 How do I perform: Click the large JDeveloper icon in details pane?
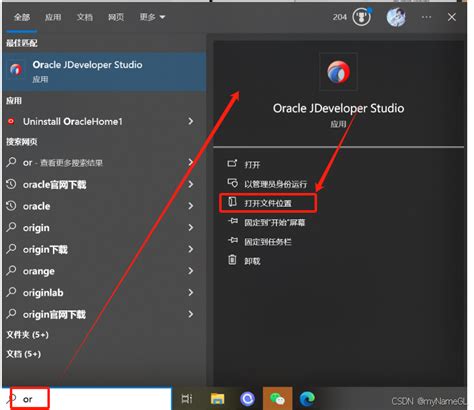[338, 72]
